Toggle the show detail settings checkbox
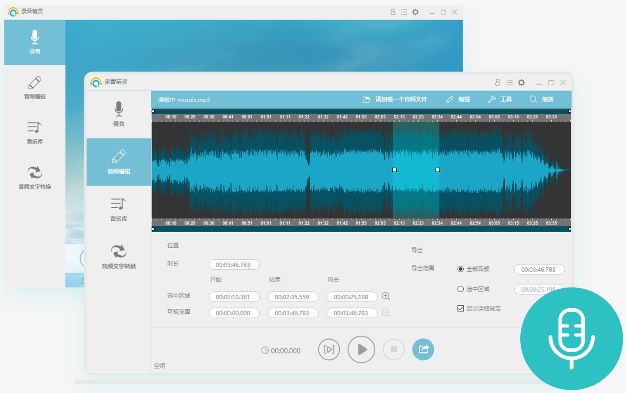 [460, 308]
